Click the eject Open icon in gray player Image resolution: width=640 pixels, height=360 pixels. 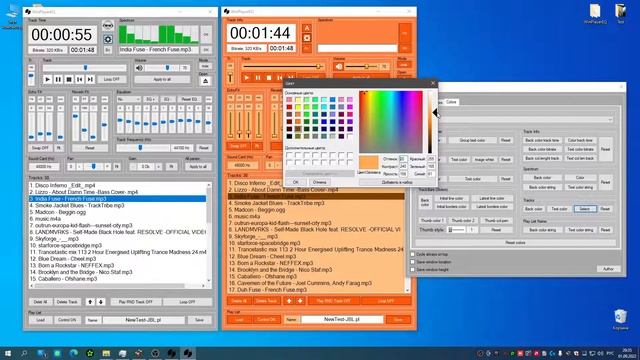click(205, 81)
